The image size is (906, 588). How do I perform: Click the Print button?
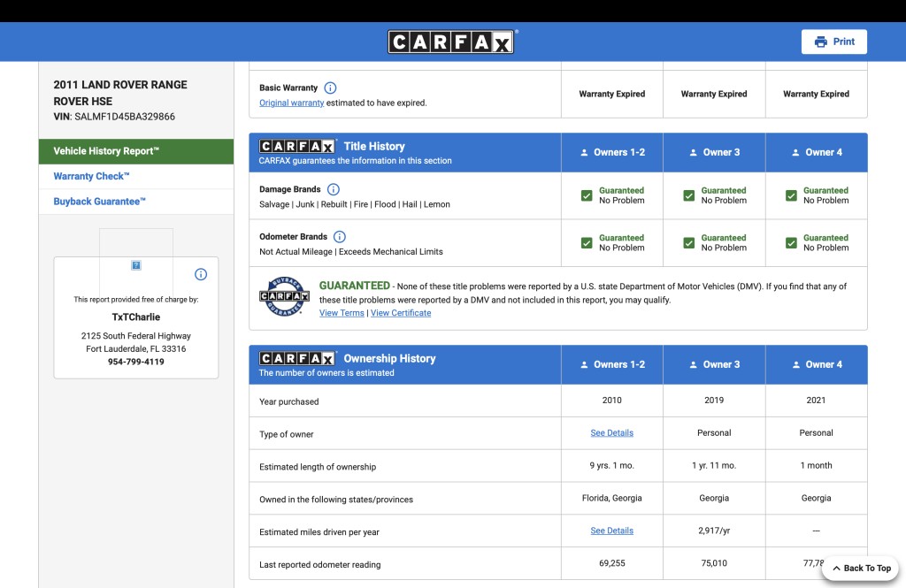pyautogui.click(x=833, y=42)
